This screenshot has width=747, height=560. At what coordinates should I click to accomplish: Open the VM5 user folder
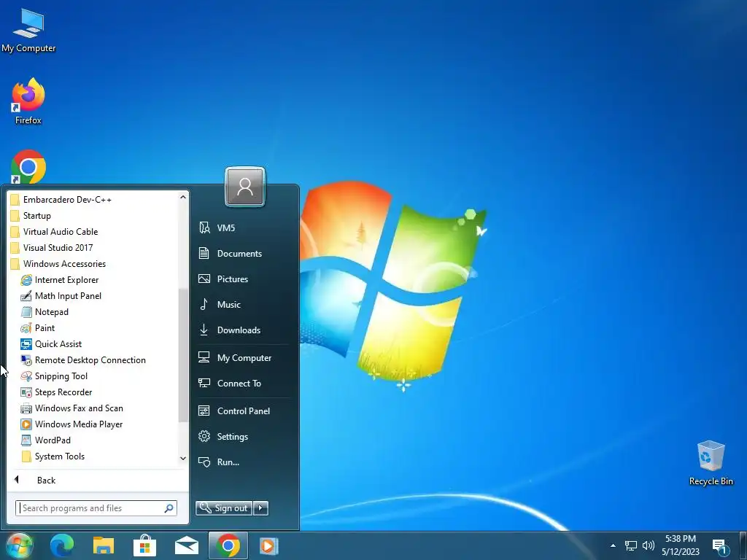[x=217, y=228]
